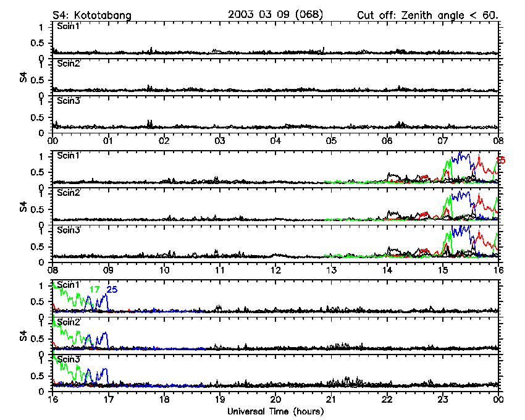Viewport: 525px width, 420px height.
Task: Click the "21" hour tick label
Action: tap(331, 400)
